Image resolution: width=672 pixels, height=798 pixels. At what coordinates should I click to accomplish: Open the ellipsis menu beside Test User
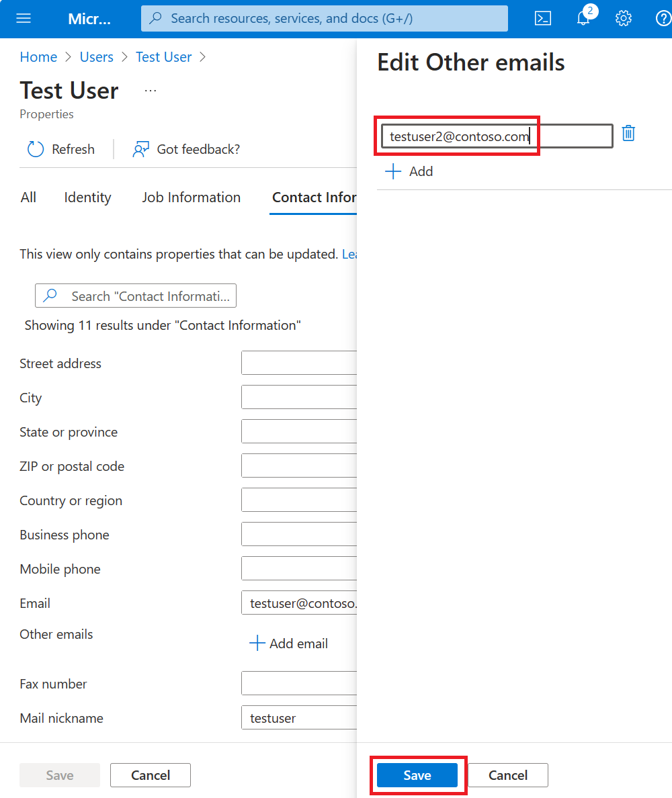(x=150, y=91)
